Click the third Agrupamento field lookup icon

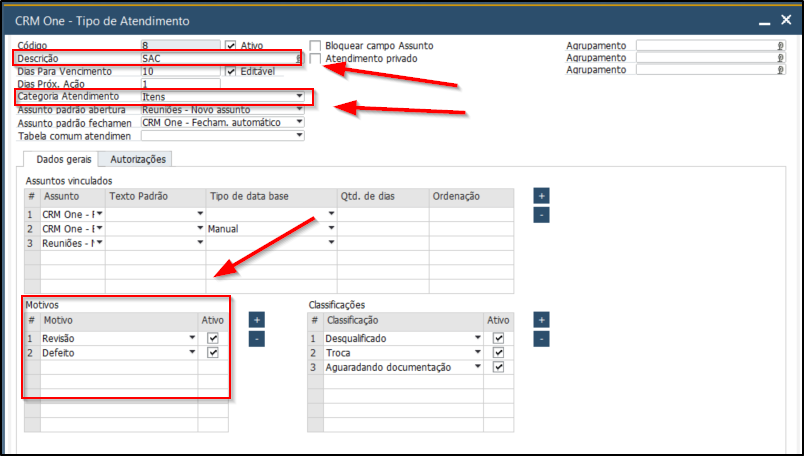pos(780,70)
